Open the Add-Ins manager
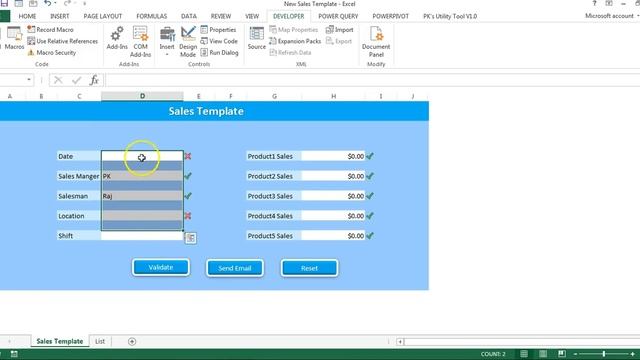 pos(117,38)
